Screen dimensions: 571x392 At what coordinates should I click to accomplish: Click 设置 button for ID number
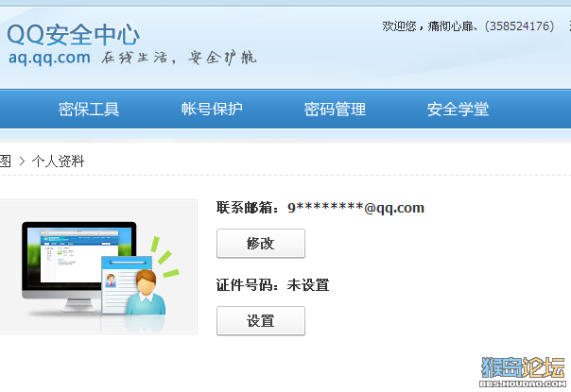click(261, 321)
